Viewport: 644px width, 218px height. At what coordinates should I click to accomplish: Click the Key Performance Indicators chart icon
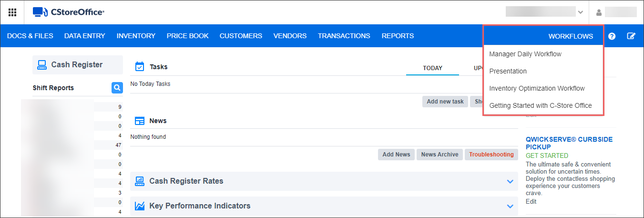[140, 206]
